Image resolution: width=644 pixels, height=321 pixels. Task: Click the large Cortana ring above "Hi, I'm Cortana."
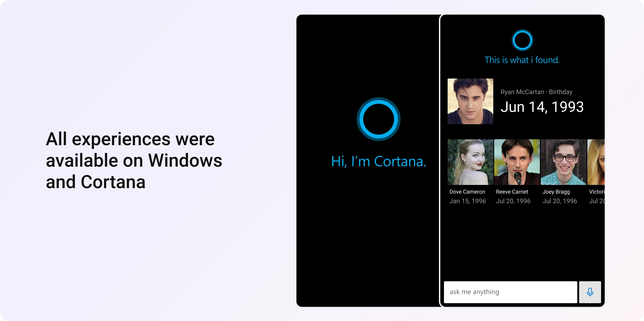click(378, 119)
